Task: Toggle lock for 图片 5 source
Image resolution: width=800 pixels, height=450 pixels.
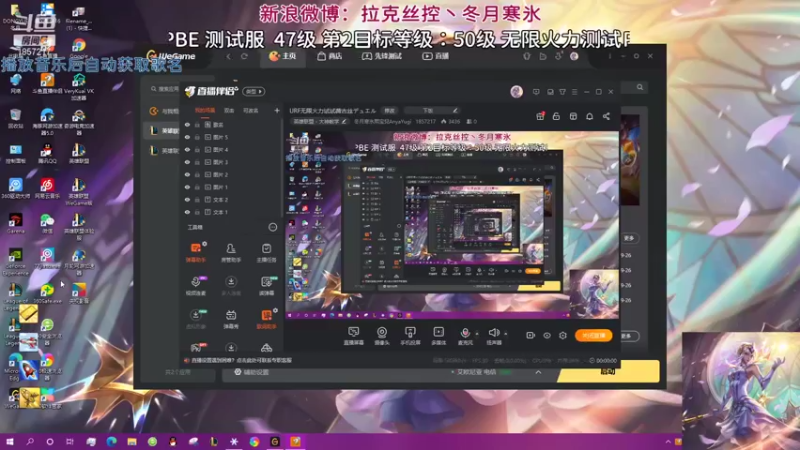Action: pyautogui.click(x=197, y=137)
